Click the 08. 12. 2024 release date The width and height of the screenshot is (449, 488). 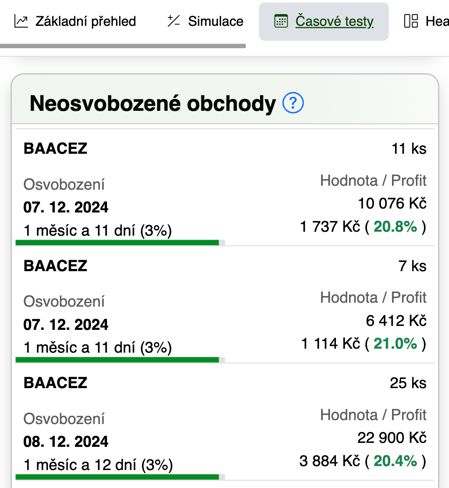pyautogui.click(x=66, y=442)
